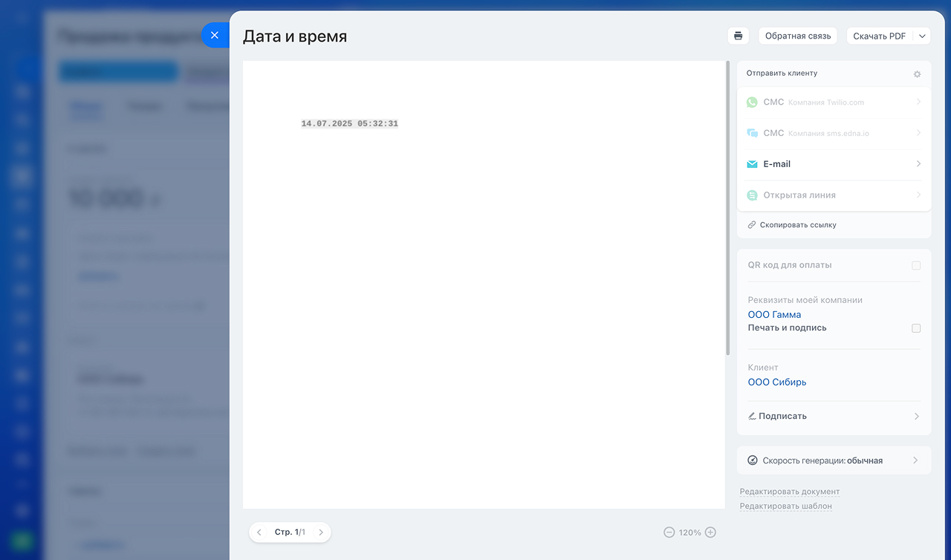The width and height of the screenshot is (951, 560).
Task: Follow Редактировать шаблон link
Action: pyautogui.click(x=786, y=507)
